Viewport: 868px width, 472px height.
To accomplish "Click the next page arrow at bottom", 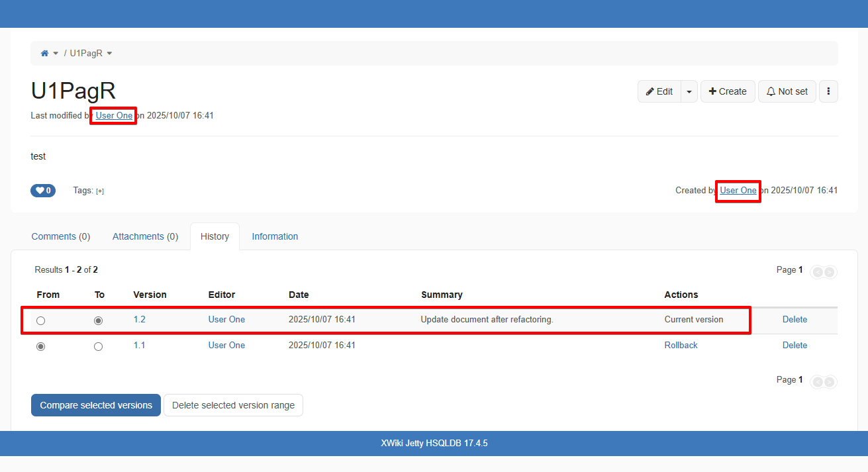I will click(830, 381).
